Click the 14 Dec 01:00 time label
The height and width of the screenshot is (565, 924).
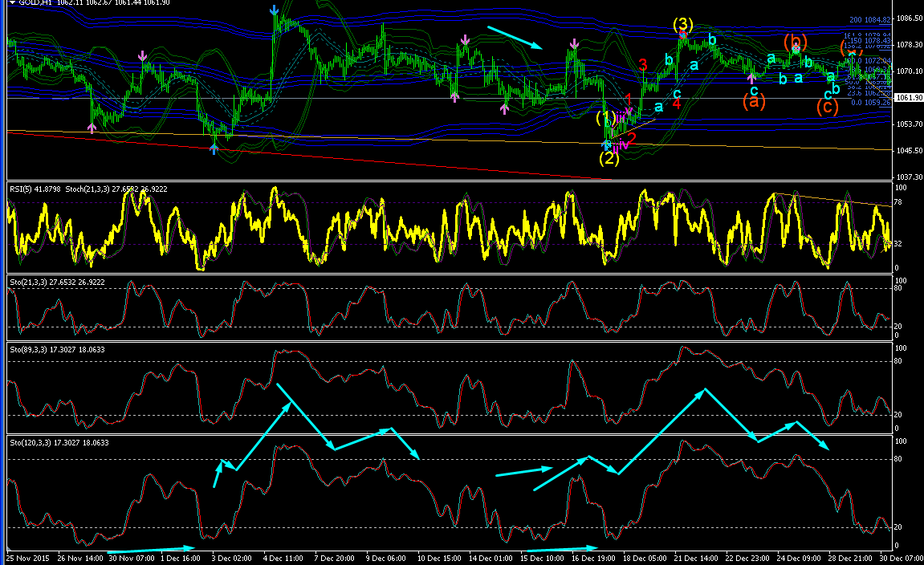(490, 558)
